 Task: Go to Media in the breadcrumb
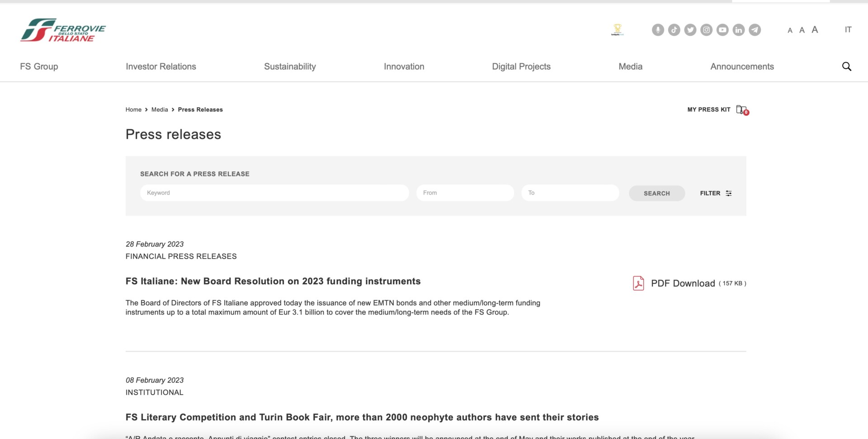click(x=160, y=110)
